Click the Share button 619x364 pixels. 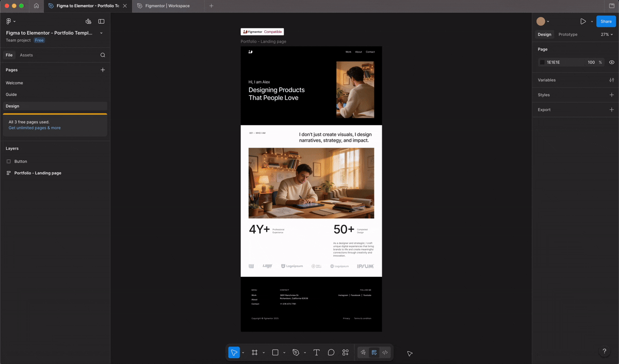[606, 21]
